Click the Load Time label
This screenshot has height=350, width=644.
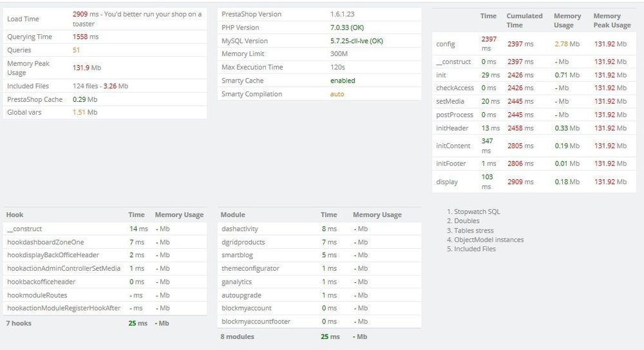click(23, 19)
